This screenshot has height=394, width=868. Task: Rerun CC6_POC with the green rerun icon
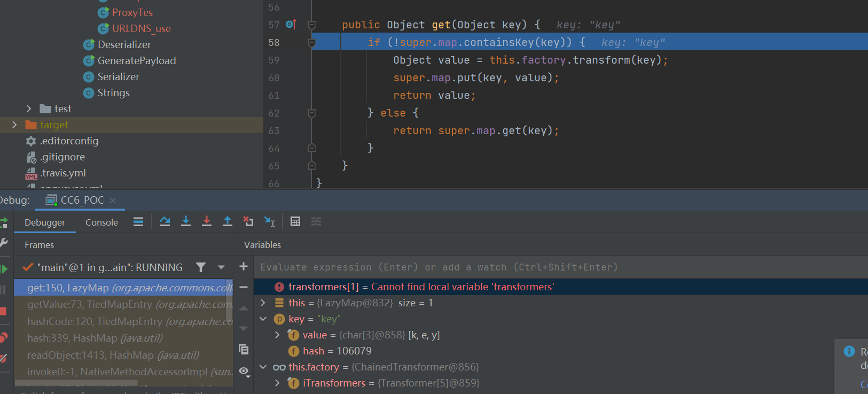[4, 222]
